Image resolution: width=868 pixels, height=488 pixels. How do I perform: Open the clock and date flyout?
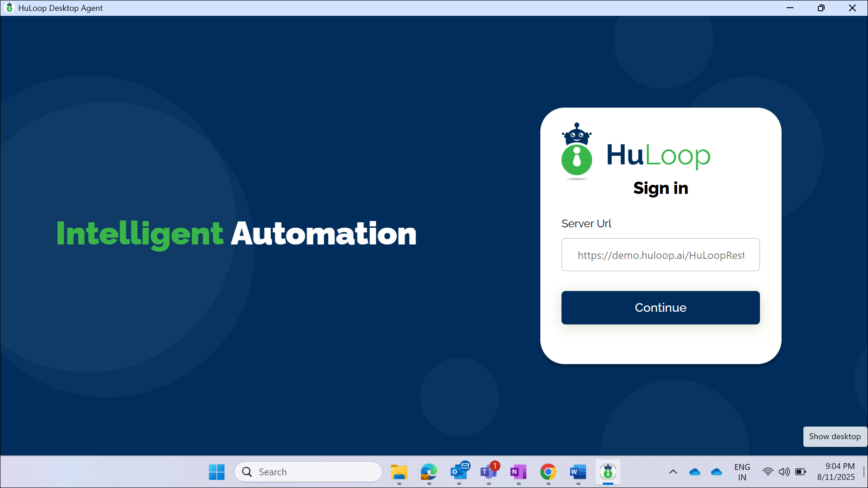point(835,472)
